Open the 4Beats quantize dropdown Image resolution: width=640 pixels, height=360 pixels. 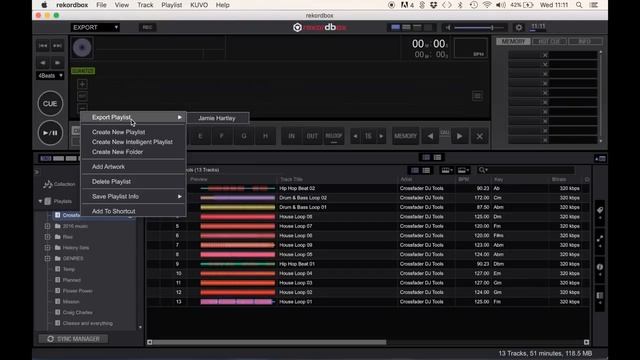[x=50, y=76]
